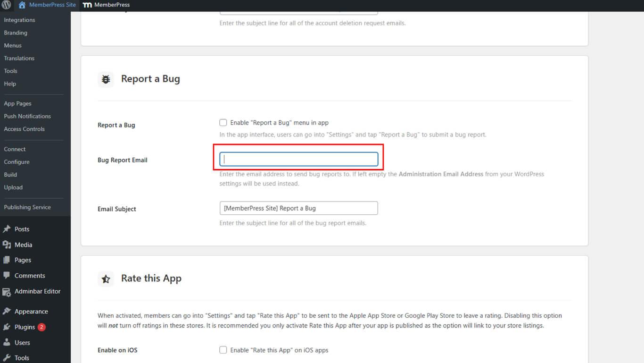Click the home icon for MemberPress Site
Viewport: 644px width, 363px height.
point(22,5)
